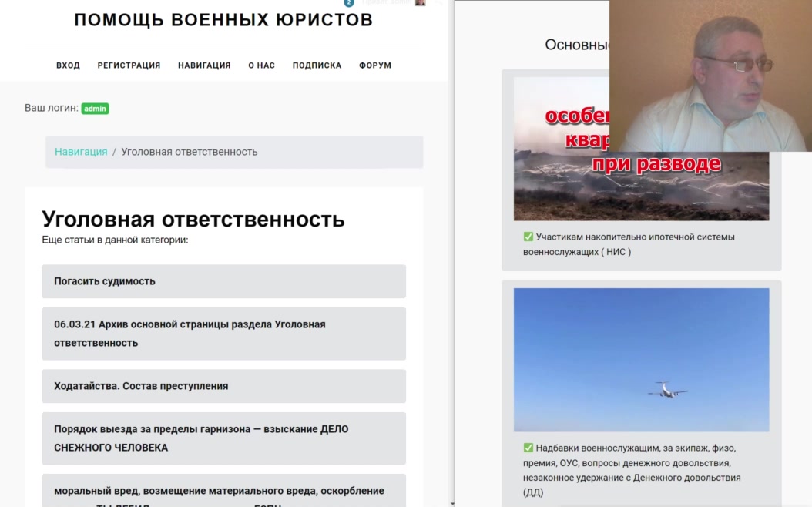This screenshot has height=507, width=812.
Task: Follow the Навигация breadcrumb link
Action: click(81, 152)
